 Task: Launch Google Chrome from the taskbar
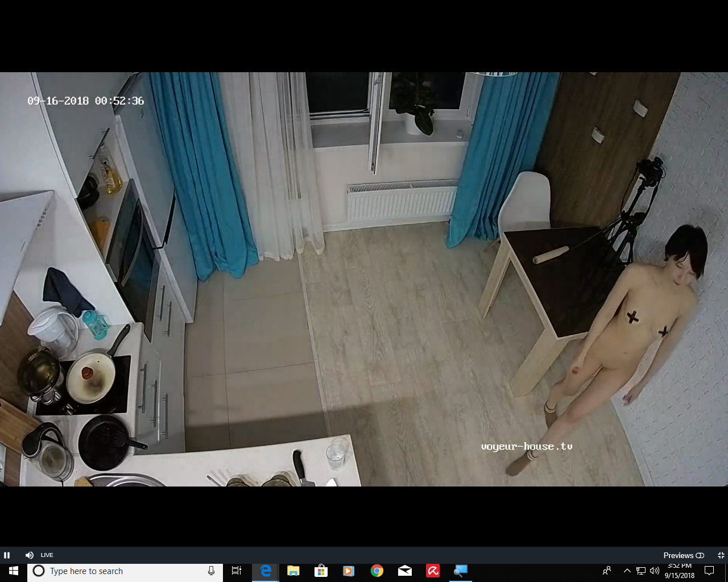[x=377, y=571]
